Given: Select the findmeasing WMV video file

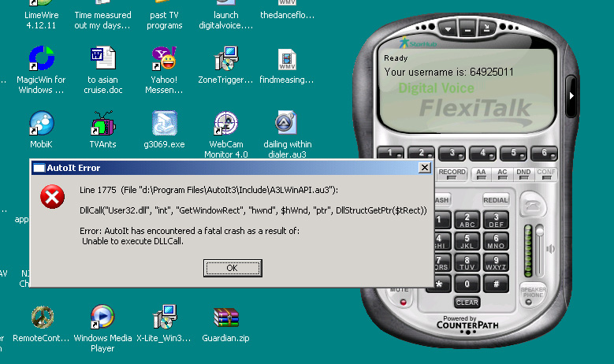Looking at the screenshot, I should tap(287, 65).
